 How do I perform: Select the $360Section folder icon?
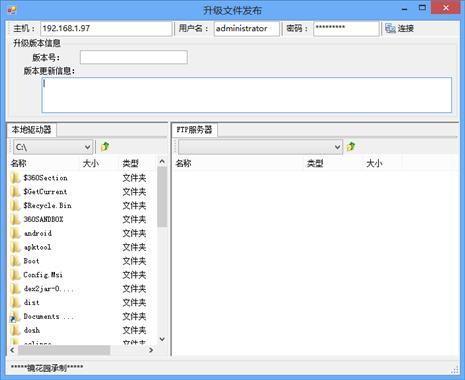(15, 178)
